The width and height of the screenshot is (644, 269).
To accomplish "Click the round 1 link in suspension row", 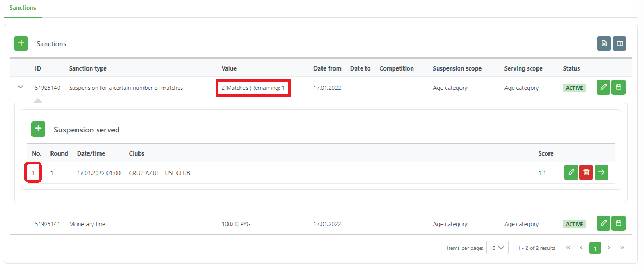I will [52, 173].
